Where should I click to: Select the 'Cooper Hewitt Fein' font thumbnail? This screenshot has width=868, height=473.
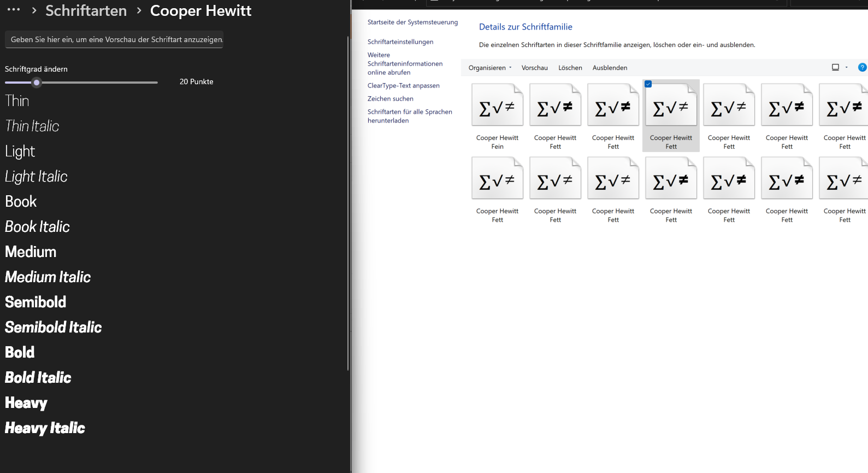(497, 116)
